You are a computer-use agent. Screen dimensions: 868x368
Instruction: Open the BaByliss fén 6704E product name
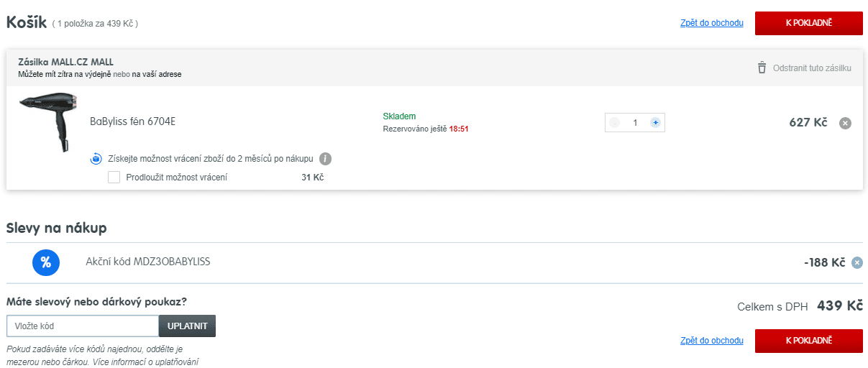pyautogui.click(x=132, y=121)
